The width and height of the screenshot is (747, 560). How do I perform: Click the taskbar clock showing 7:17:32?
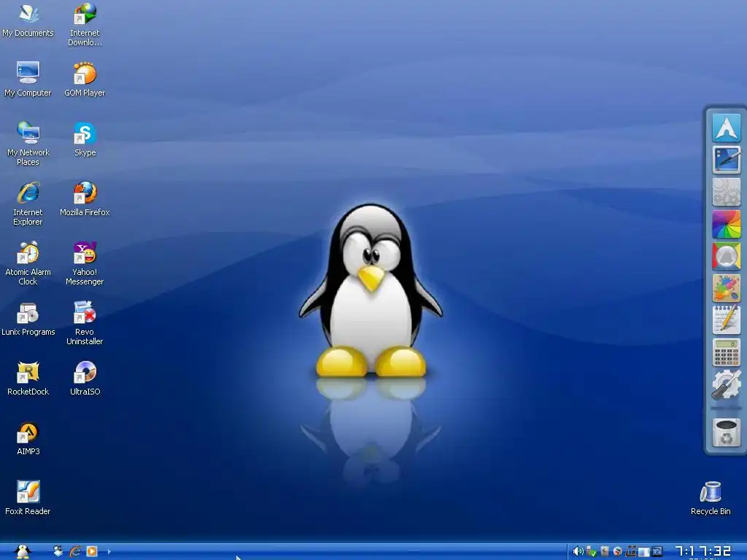703,551
